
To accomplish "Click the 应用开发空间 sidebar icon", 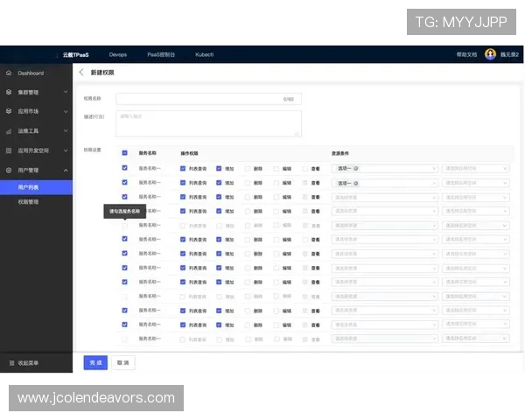I will 9,150.
